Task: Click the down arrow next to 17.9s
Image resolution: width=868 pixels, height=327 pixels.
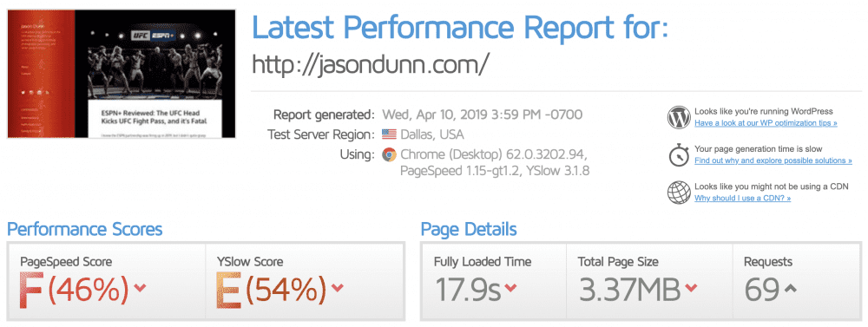Action: pyautogui.click(x=510, y=288)
